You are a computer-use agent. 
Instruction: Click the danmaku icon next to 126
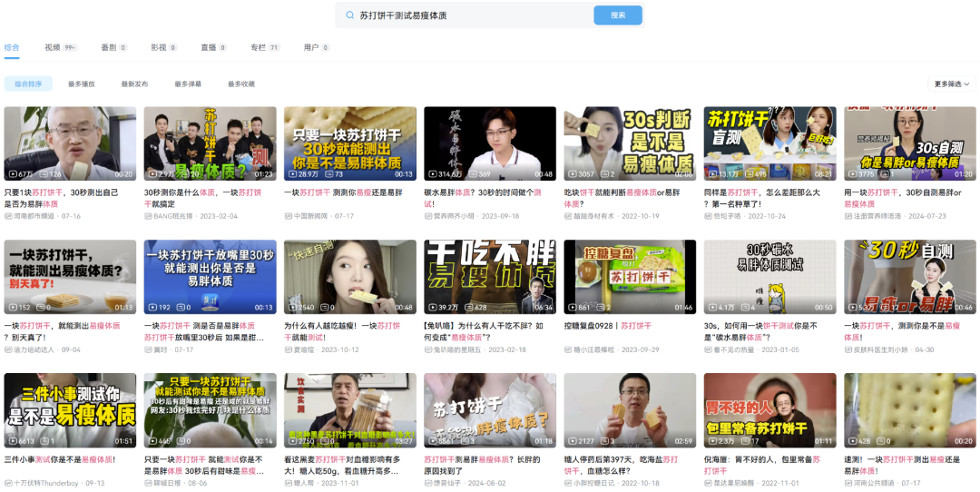(x=44, y=173)
